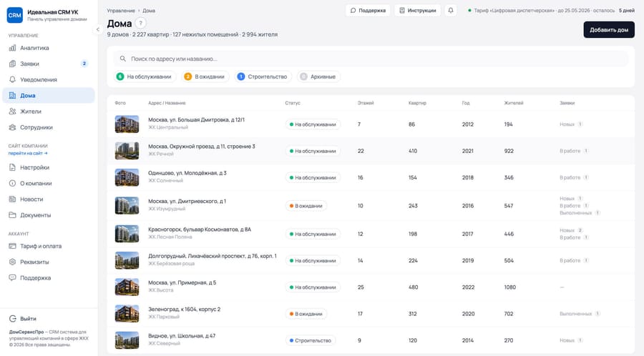Click address Зеленоград, к 1604, корпус 2
The height and width of the screenshot is (356, 644).
coord(185,310)
